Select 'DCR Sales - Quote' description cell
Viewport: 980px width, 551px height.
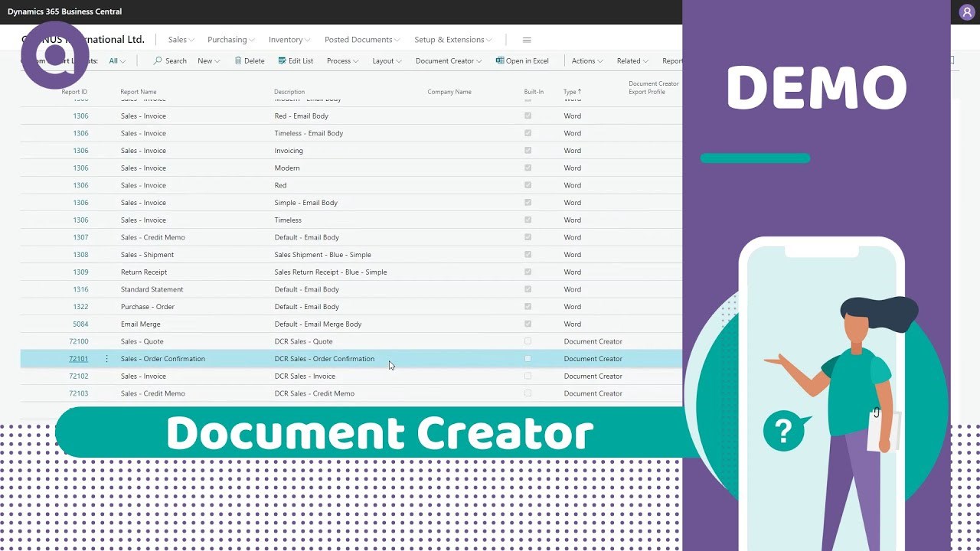tap(304, 341)
